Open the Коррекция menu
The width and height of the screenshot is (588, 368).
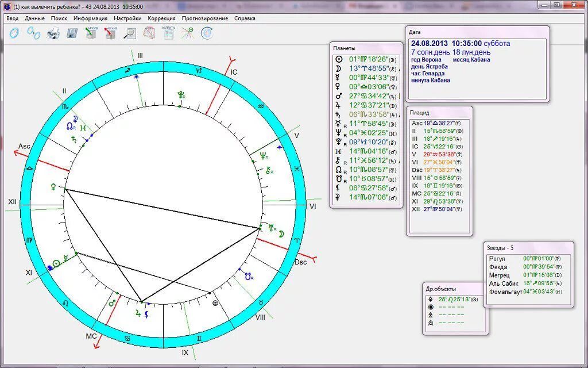click(x=161, y=18)
